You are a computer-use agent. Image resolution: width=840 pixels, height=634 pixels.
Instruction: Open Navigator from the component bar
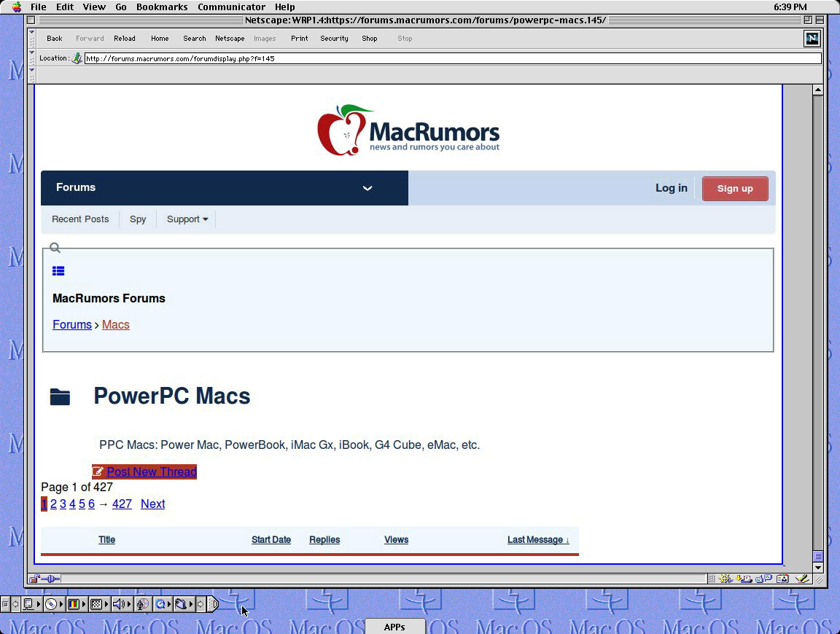point(726,579)
